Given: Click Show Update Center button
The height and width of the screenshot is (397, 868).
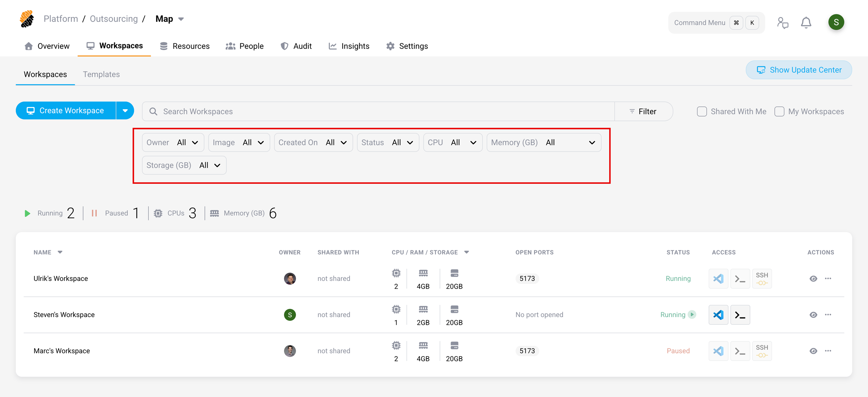Looking at the screenshot, I should coord(799,70).
